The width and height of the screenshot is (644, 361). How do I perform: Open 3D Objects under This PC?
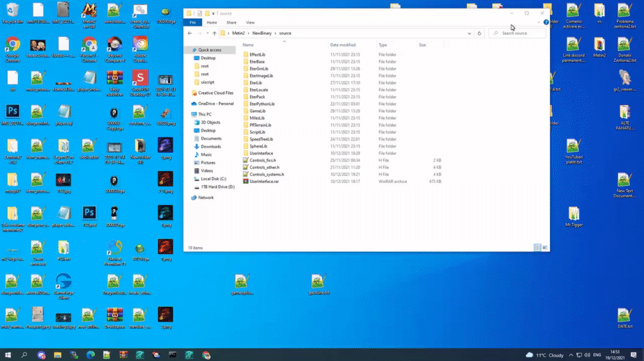coord(211,122)
